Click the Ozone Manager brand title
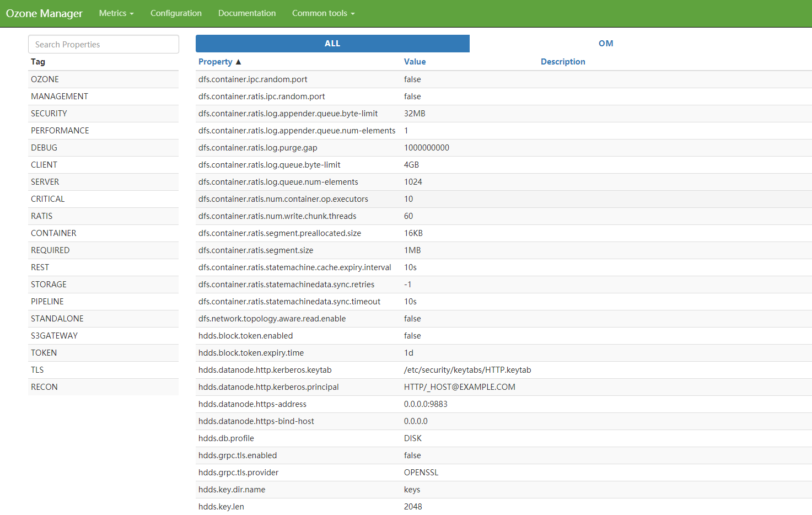Viewport: 812px width, 515px height. point(44,13)
